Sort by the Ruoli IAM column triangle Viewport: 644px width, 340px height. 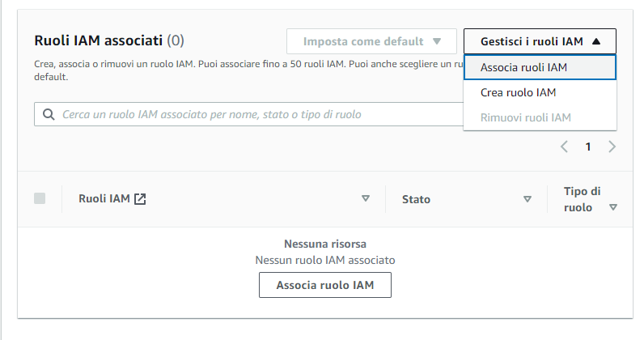pyautogui.click(x=366, y=198)
